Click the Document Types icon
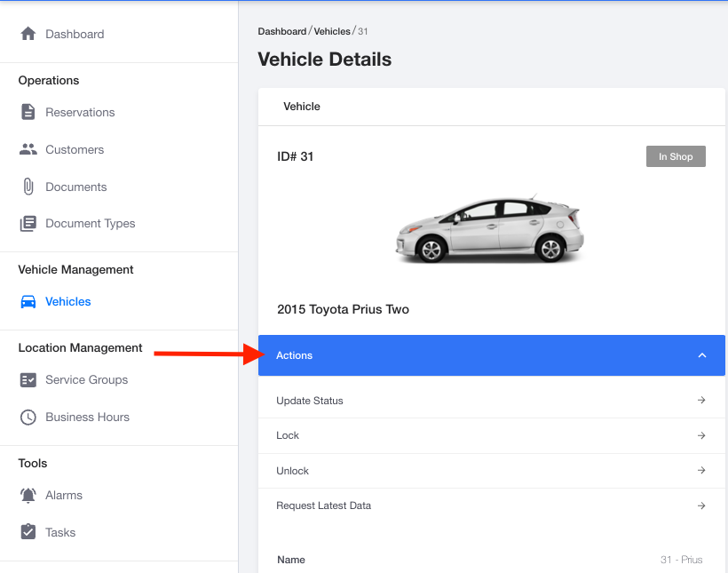This screenshot has height=573, width=728. [28, 224]
